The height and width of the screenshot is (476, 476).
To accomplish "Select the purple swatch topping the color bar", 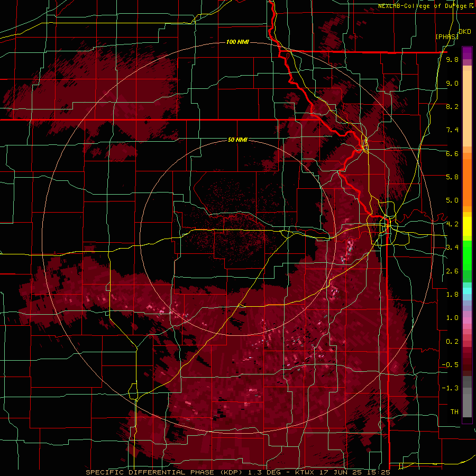I will [x=467, y=53].
